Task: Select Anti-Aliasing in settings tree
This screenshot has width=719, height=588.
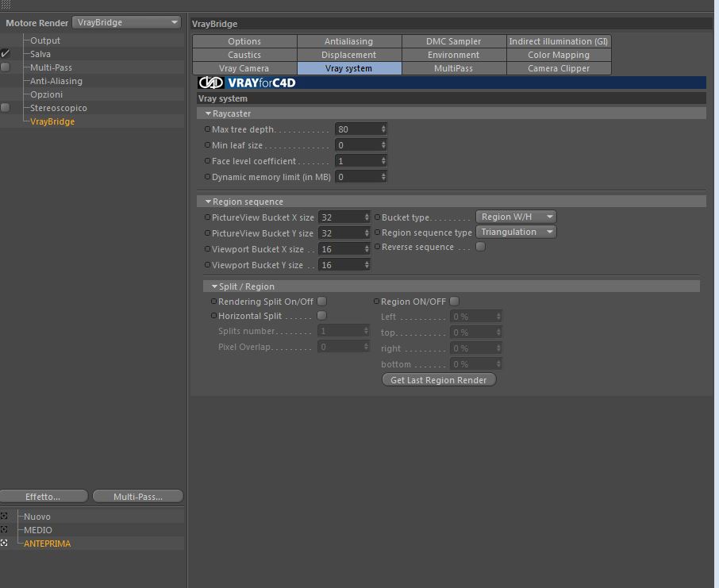Action: point(56,81)
